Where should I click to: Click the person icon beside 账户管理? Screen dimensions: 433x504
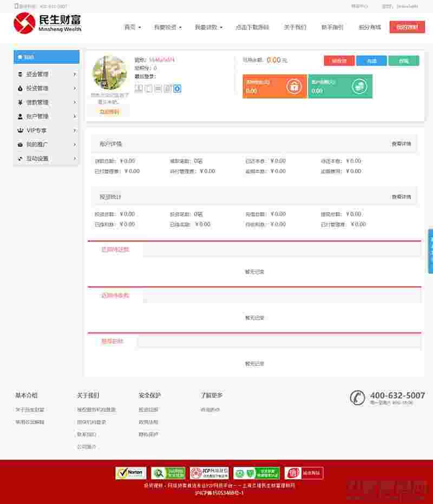(20, 116)
